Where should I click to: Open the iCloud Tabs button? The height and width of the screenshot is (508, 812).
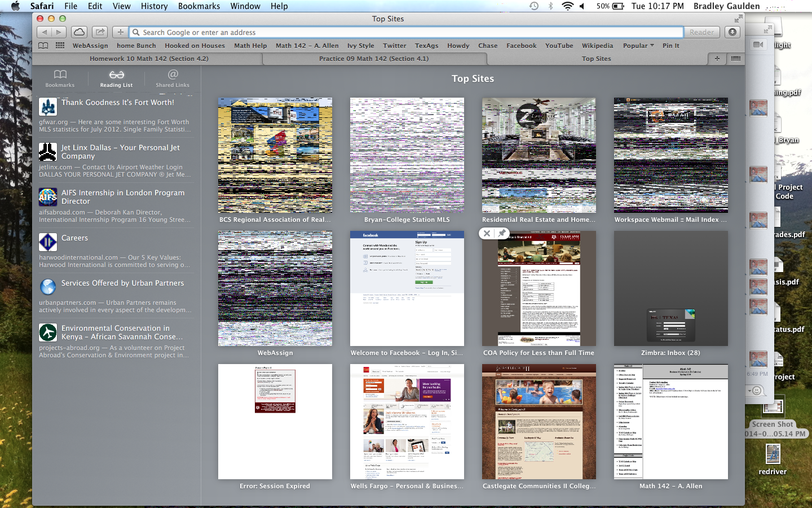80,32
